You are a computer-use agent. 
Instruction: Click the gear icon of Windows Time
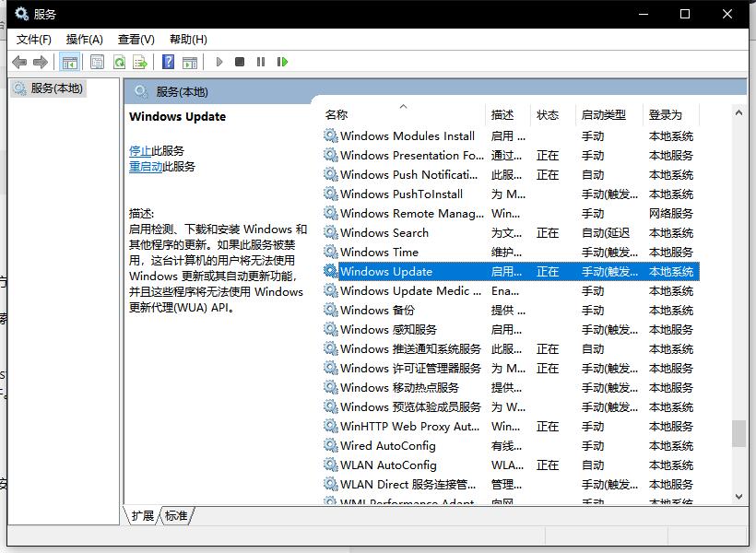pos(330,252)
